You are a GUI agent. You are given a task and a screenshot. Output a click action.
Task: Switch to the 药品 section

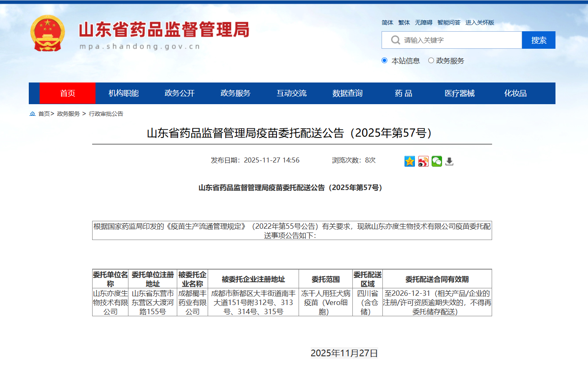coord(403,93)
